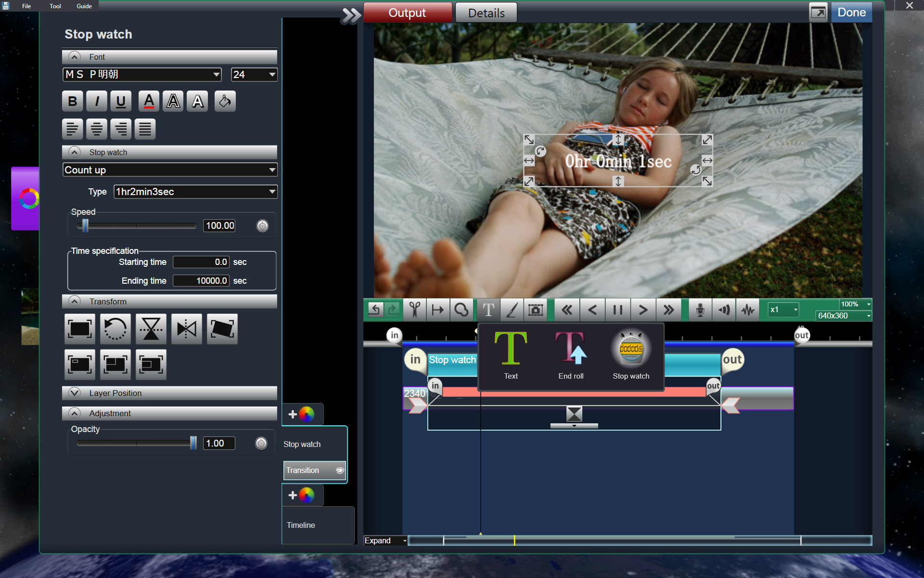Open the File menu
This screenshot has height=578, width=924.
coord(26,6)
